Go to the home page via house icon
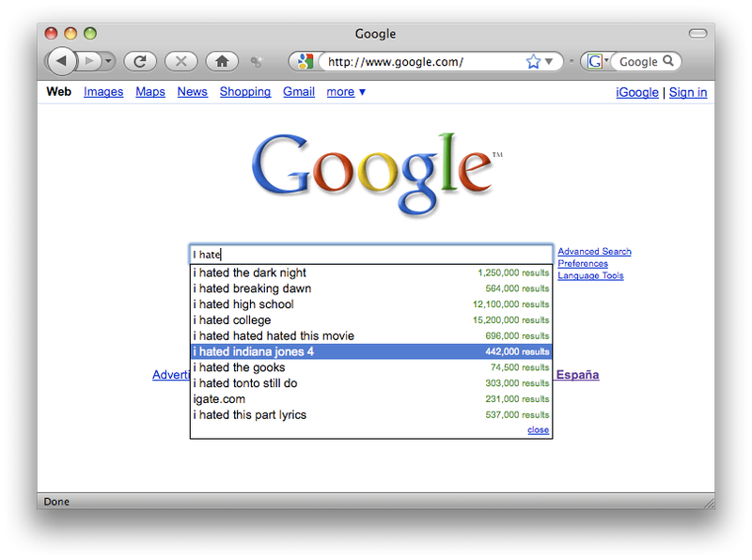 point(222,61)
